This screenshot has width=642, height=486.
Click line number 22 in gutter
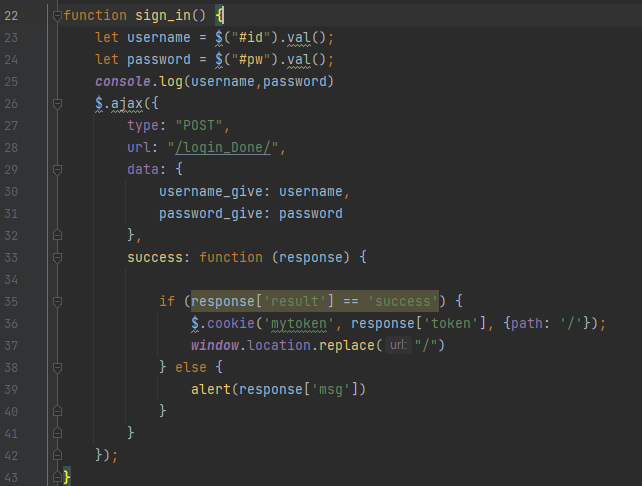pos(11,16)
